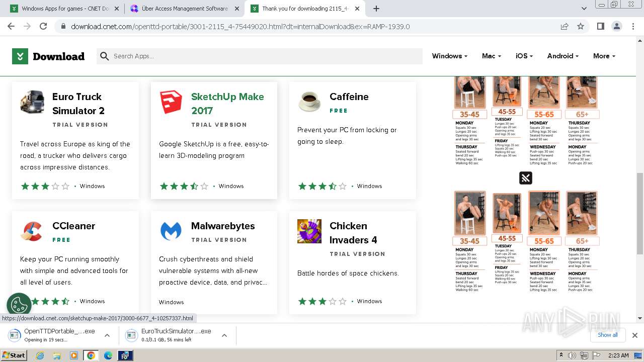644x362 pixels.
Task: Open the Chrome profile avatar
Action: click(617, 26)
